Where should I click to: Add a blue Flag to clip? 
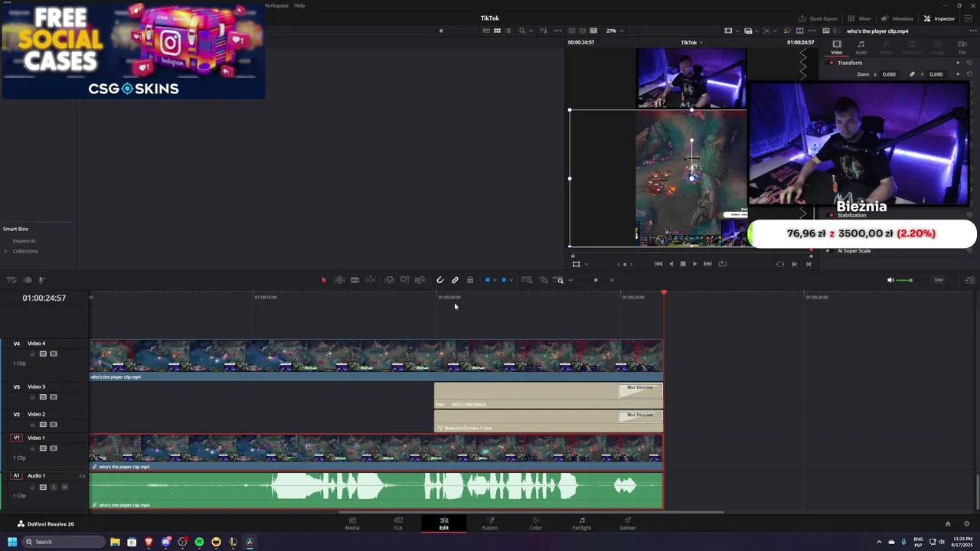pyautogui.click(x=488, y=280)
